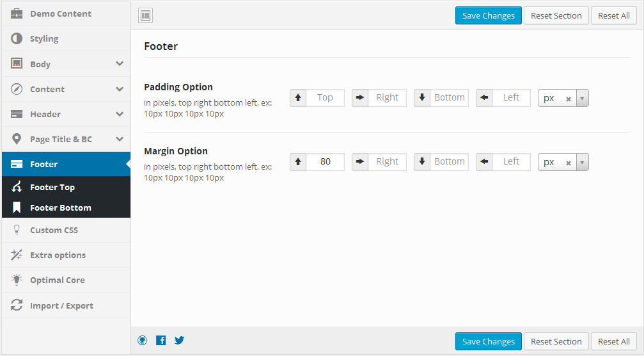The image size is (644, 356).
Task: Open the Facebook icon link
Action: tap(161, 341)
